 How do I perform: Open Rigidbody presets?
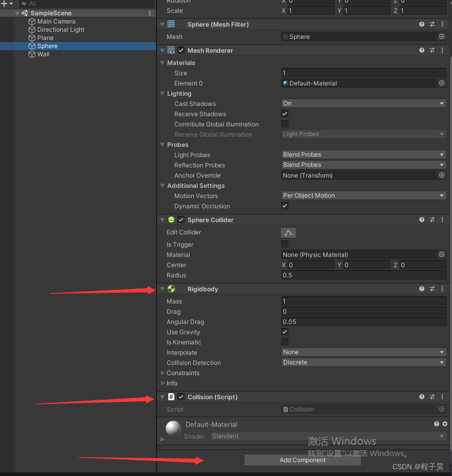click(x=432, y=289)
